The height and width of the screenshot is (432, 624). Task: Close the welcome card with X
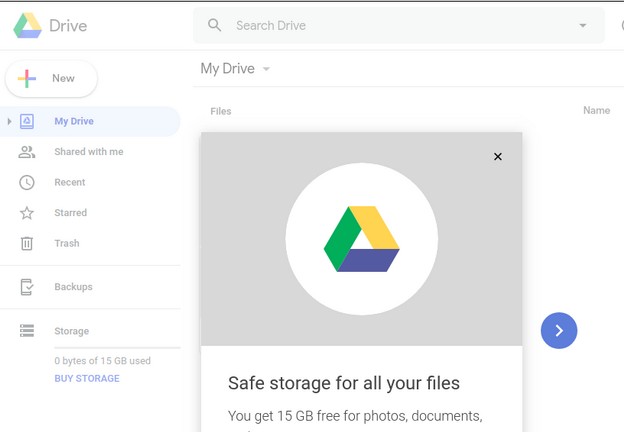click(497, 157)
